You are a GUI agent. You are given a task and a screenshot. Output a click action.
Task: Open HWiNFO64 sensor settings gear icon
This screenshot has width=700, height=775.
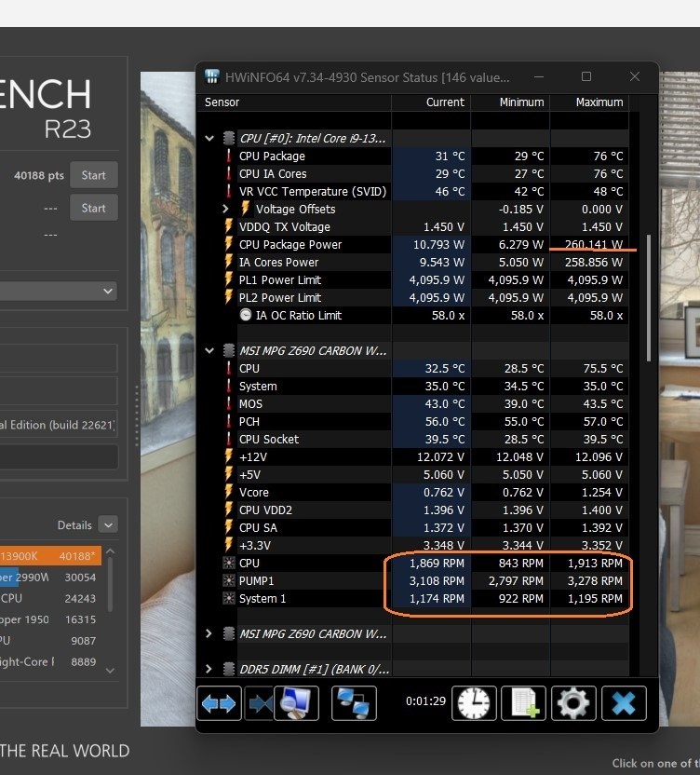[x=573, y=703]
